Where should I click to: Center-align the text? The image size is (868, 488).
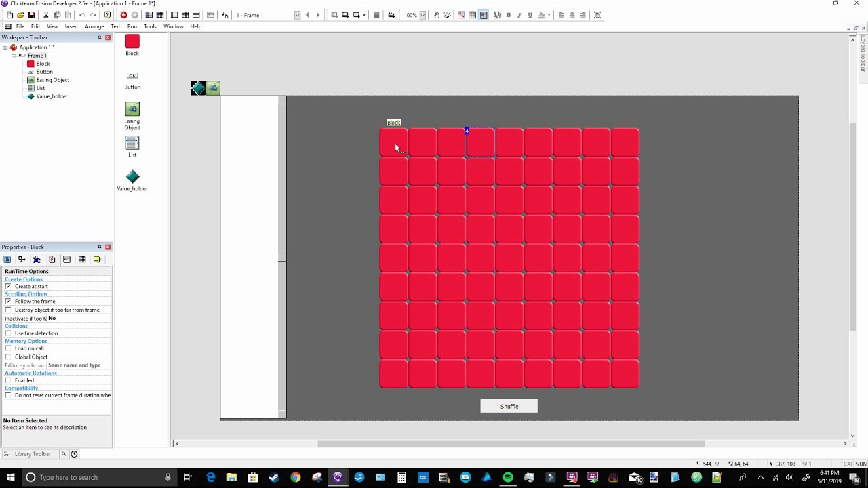pyautogui.click(x=572, y=15)
